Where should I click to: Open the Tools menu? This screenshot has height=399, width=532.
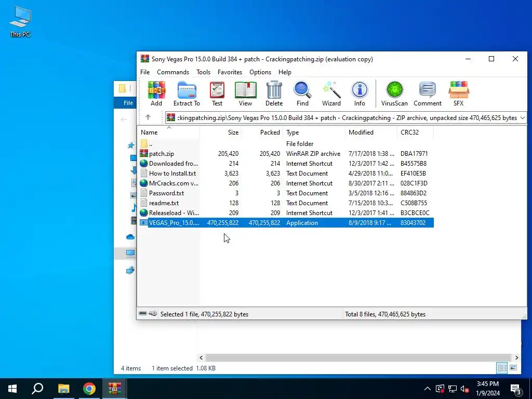click(203, 72)
